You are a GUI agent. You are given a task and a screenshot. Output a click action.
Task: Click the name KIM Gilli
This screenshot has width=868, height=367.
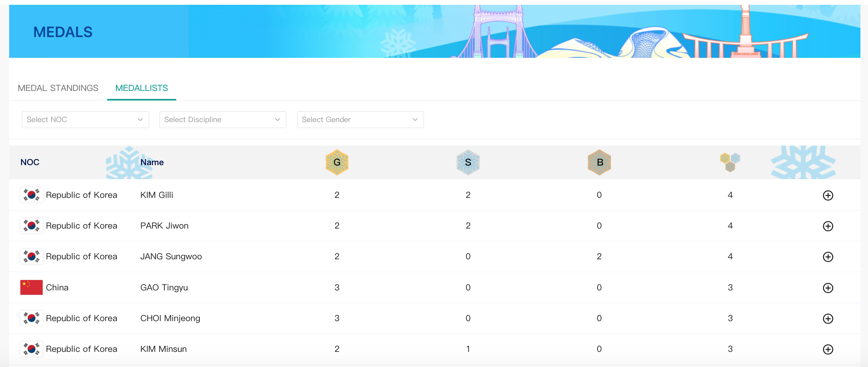(x=157, y=195)
